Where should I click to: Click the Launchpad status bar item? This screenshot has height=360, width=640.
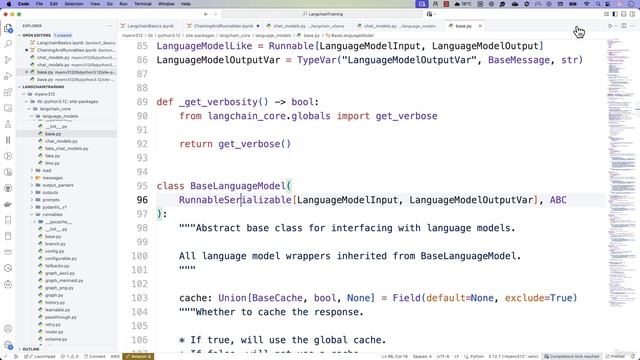pyautogui.click(x=40, y=356)
